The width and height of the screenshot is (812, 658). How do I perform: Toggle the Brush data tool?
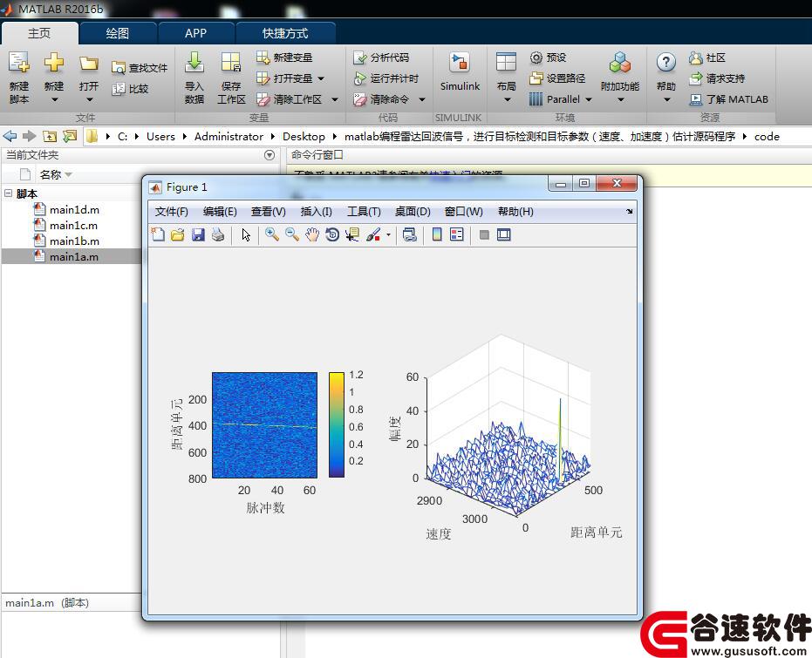click(x=373, y=234)
